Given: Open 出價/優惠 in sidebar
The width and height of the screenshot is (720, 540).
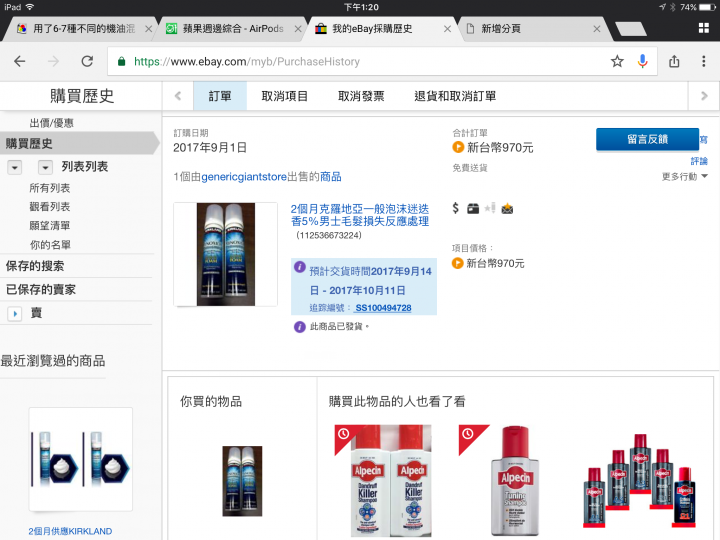Looking at the screenshot, I should pos(51,123).
